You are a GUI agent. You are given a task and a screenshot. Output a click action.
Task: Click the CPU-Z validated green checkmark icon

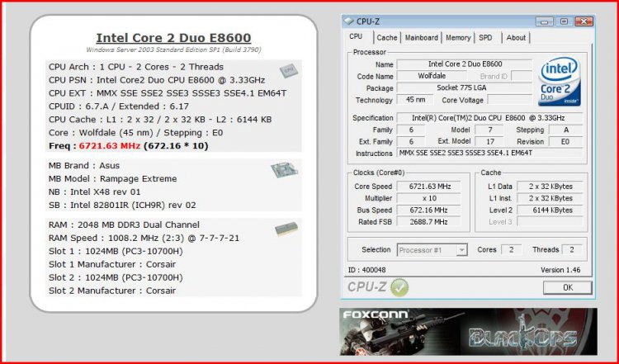point(399,287)
